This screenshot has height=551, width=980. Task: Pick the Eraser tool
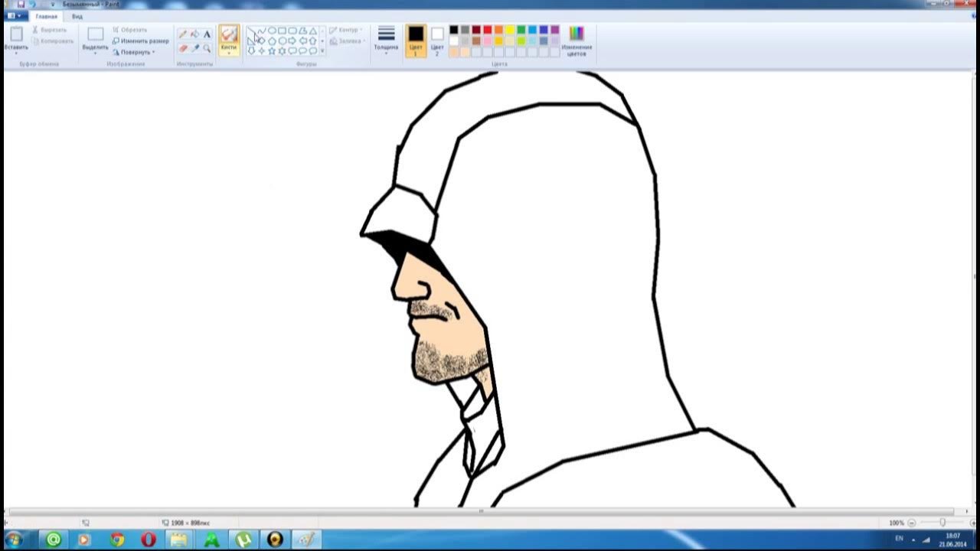183,48
